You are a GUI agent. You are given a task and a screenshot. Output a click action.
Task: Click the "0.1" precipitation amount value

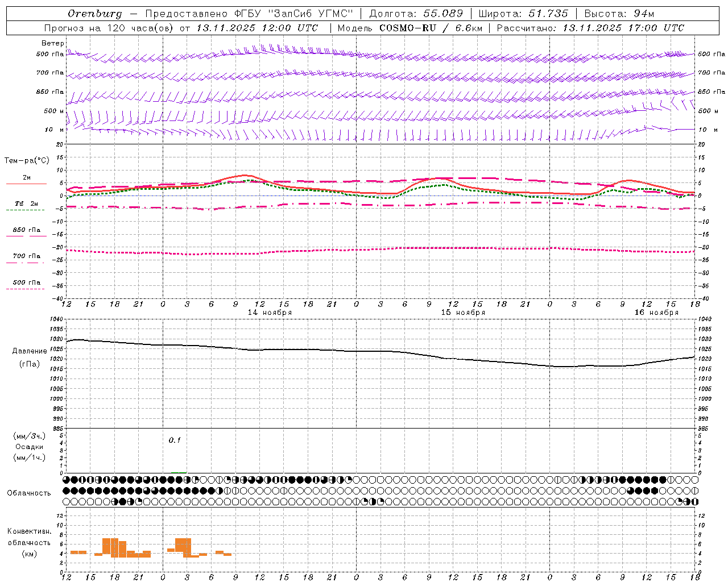click(x=175, y=440)
